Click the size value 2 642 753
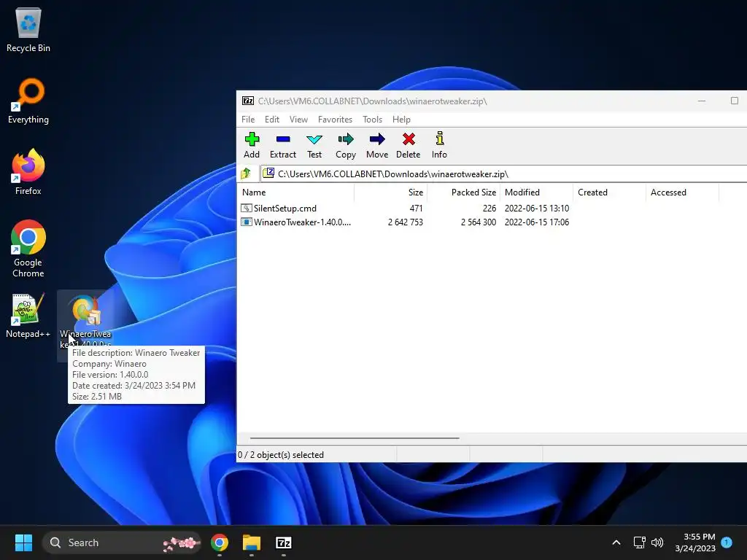The image size is (747, 560). [406, 222]
